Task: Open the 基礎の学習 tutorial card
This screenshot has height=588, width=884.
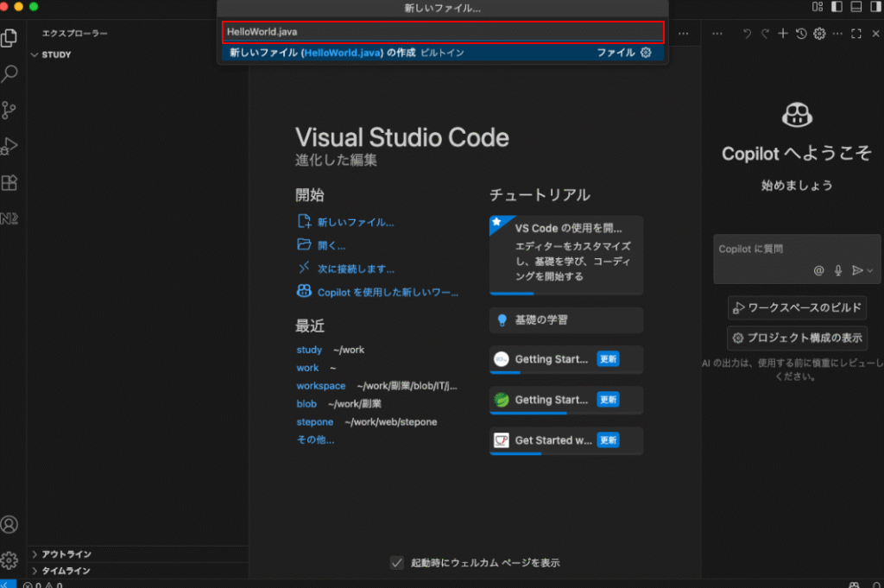Action: (x=566, y=320)
